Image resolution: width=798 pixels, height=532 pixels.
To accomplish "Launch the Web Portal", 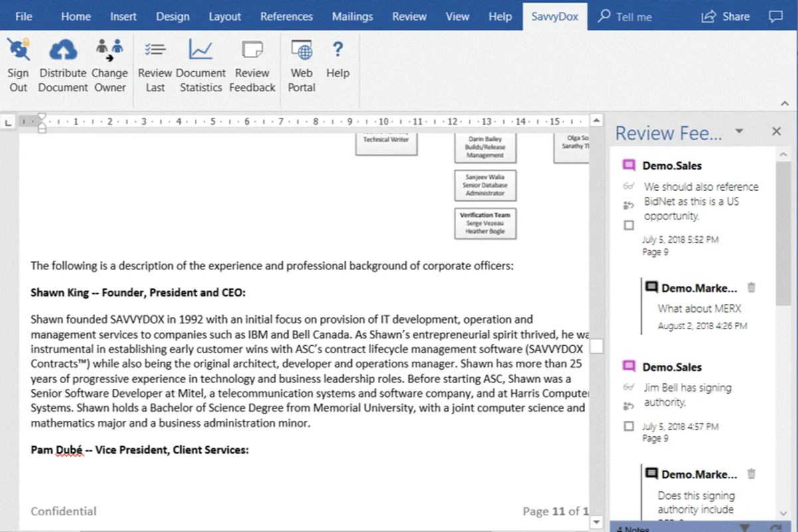I will click(x=301, y=50).
